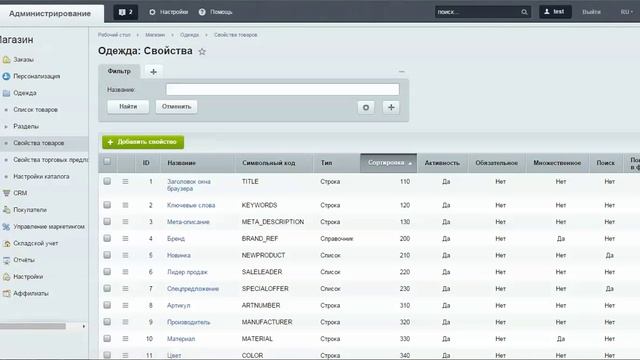This screenshot has width=640, height=360.
Task: Check the ARTNUMBER row checkbox
Action: pyautogui.click(x=107, y=305)
